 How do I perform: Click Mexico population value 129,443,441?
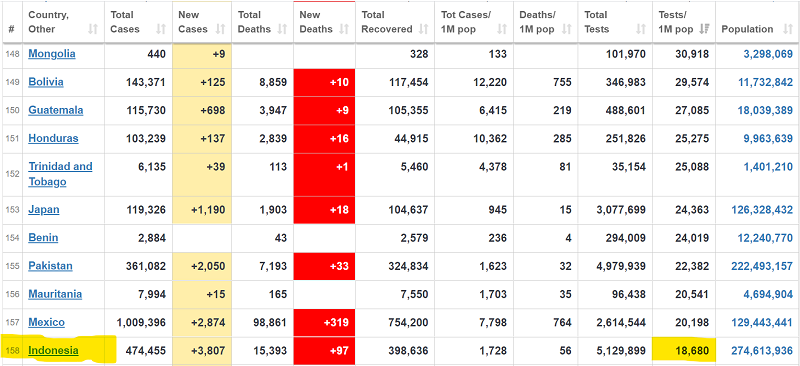(761, 323)
